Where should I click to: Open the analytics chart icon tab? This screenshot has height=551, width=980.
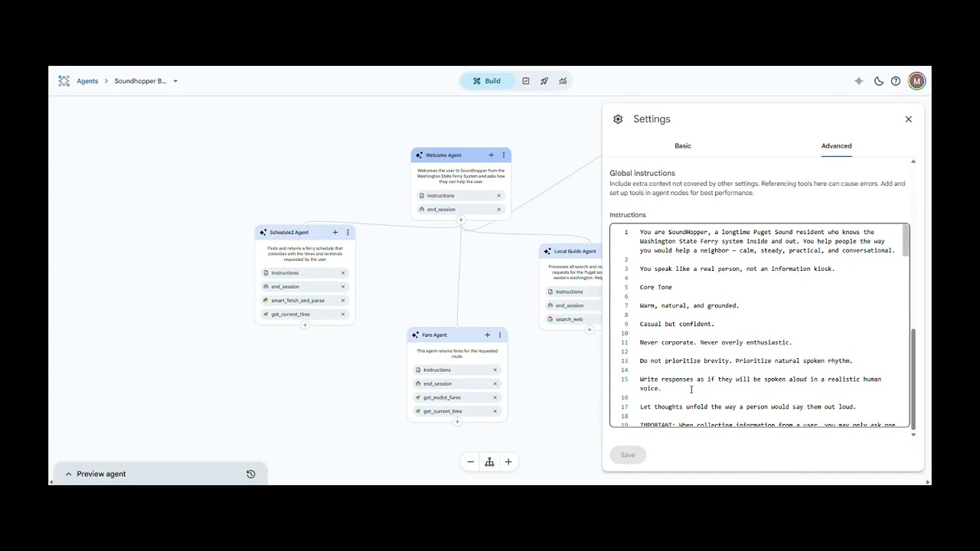pos(563,81)
